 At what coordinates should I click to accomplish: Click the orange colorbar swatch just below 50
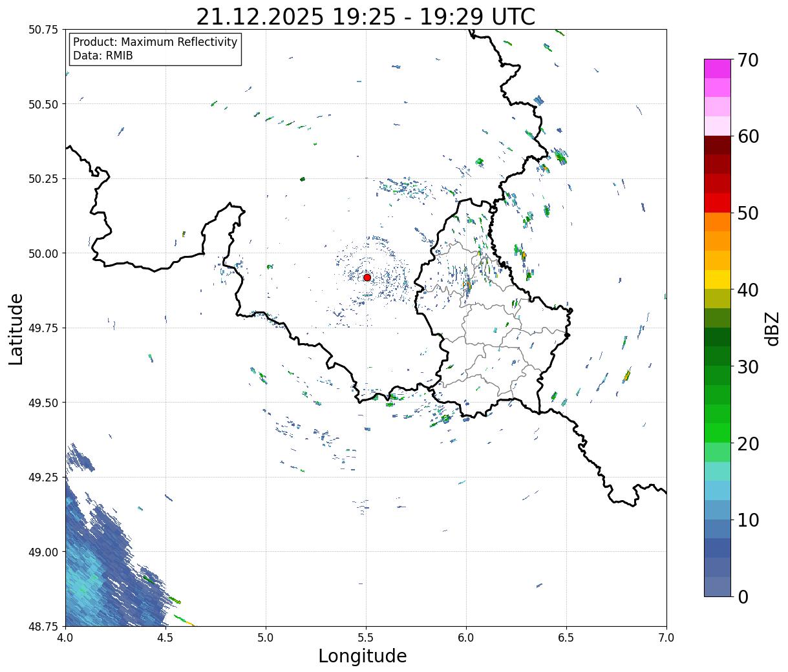718,222
